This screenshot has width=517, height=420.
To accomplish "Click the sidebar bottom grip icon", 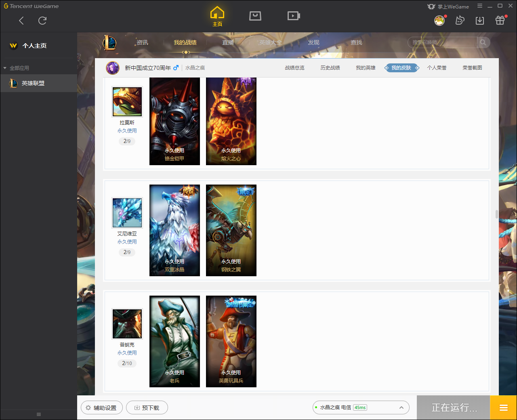I will pos(39,414).
